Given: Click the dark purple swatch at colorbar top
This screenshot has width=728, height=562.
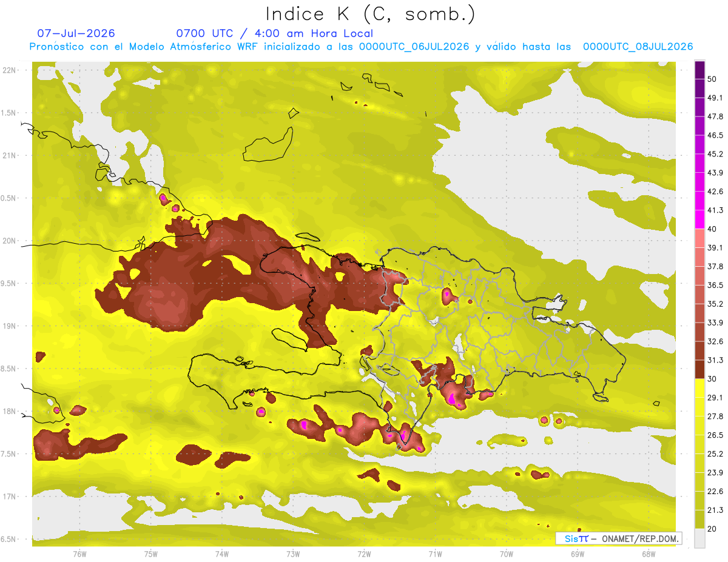Looking at the screenshot, I should click(699, 70).
